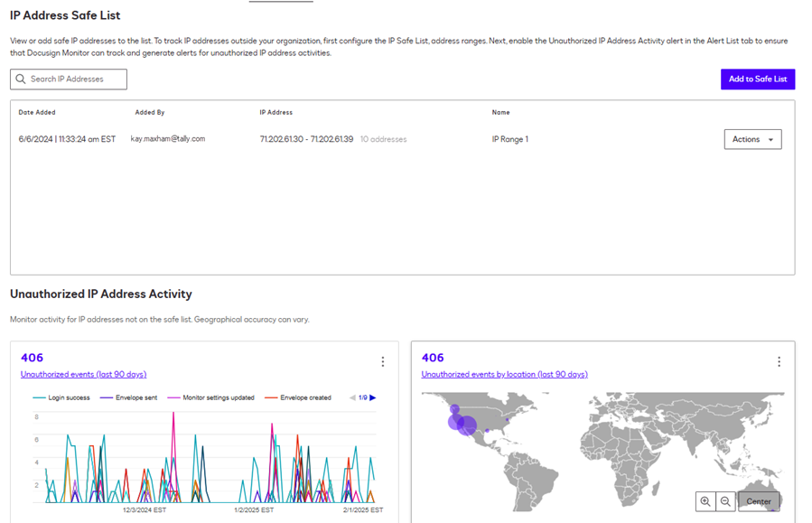This screenshot has height=523, width=812.
Task: Open the kebab menu on unauthorized events chart
Action: click(383, 361)
